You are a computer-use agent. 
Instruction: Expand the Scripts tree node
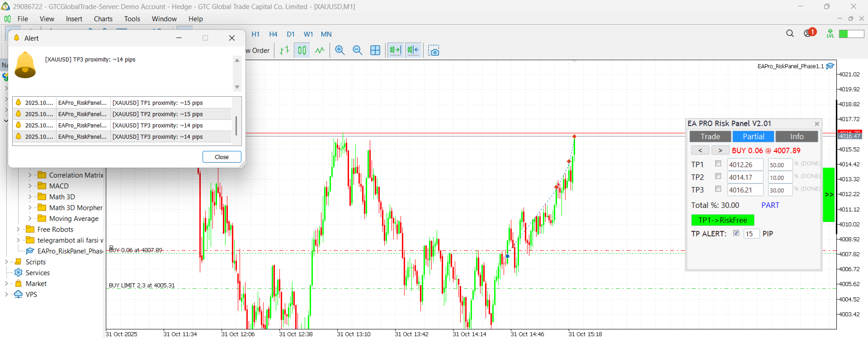click(6, 262)
